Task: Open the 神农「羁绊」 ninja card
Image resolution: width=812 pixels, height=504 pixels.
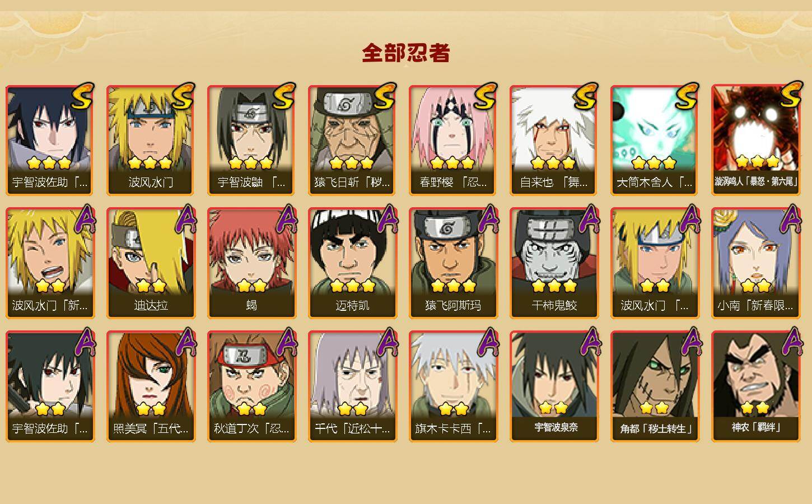Action: pyautogui.click(x=755, y=386)
